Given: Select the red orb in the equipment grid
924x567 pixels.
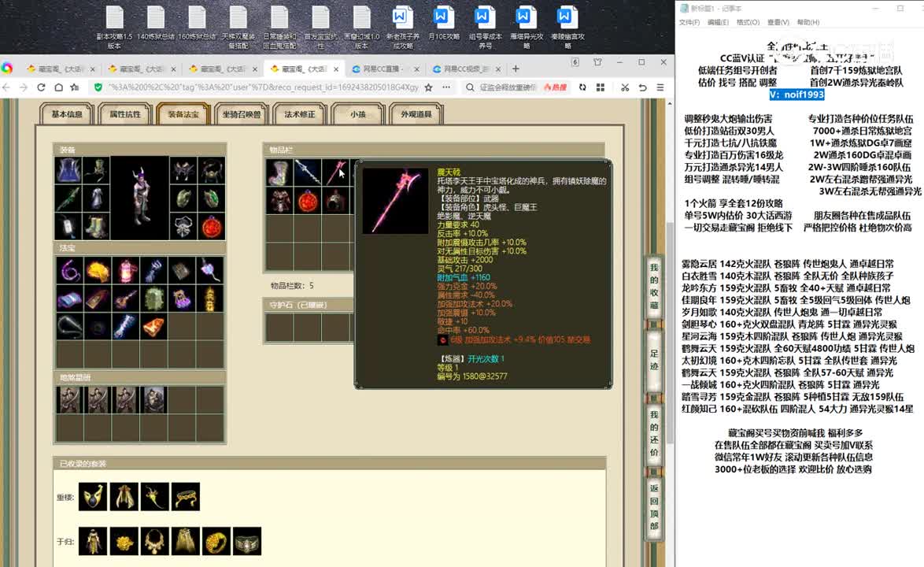Looking at the screenshot, I should coord(212,226).
